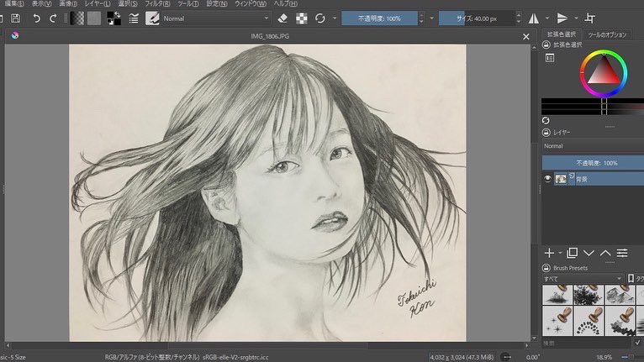
Task: Lock the レイヤー docker
Action: 546,132
